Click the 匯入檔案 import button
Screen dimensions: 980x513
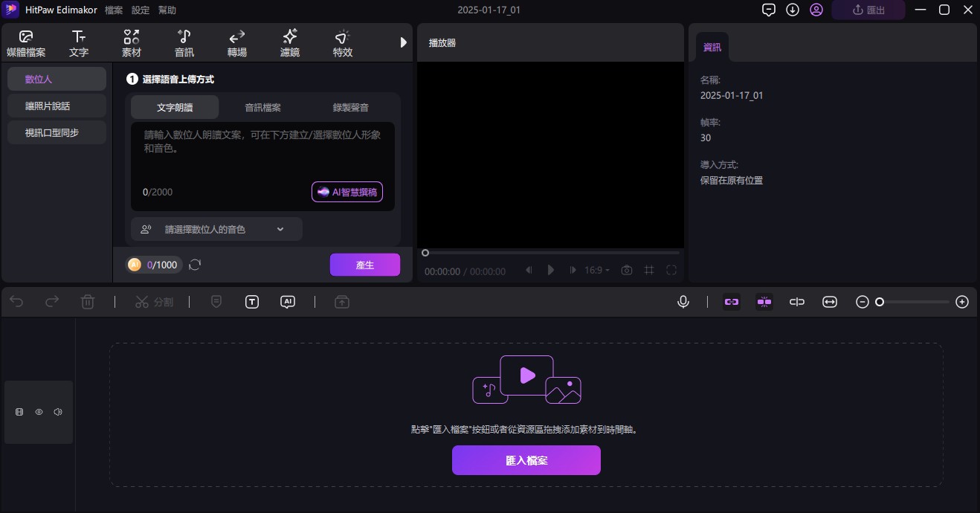click(526, 460)
